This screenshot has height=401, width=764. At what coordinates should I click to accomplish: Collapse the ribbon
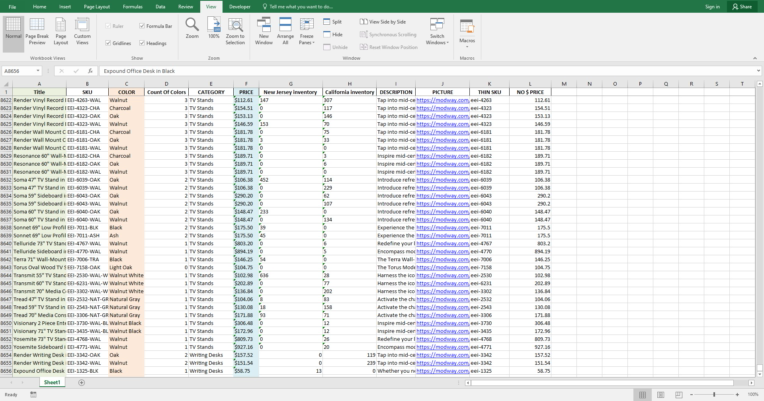[x=755, y=58]
